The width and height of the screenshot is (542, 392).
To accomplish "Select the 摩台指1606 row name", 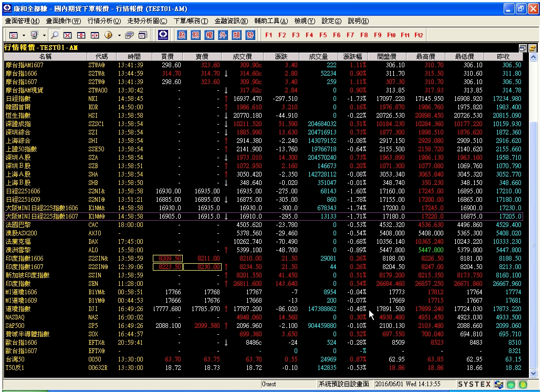I will coord(22,74).
